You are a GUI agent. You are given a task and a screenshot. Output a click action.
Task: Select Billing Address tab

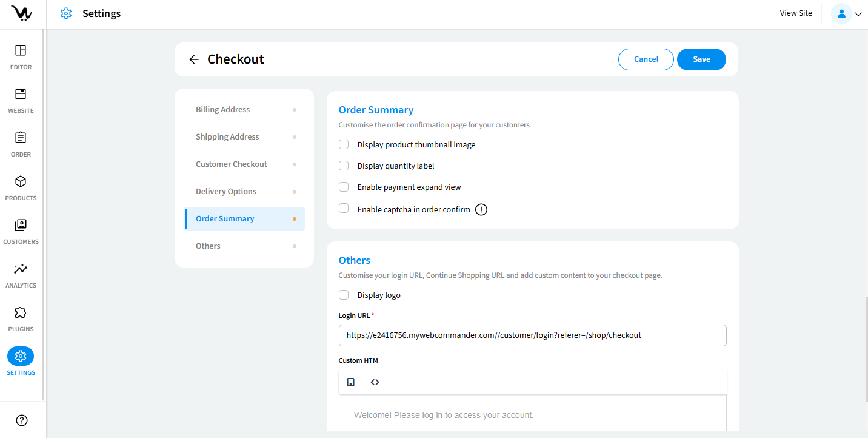click(x=222, y=110)
